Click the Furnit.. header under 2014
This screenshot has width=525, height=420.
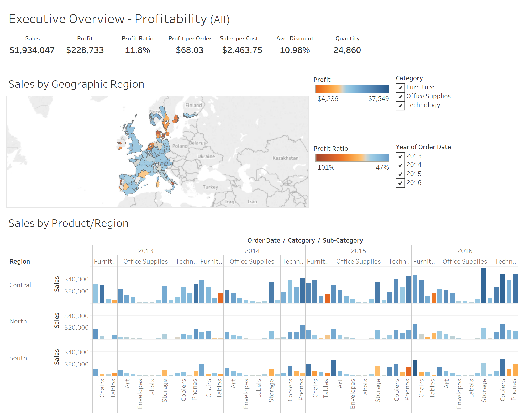click(211, 261)
